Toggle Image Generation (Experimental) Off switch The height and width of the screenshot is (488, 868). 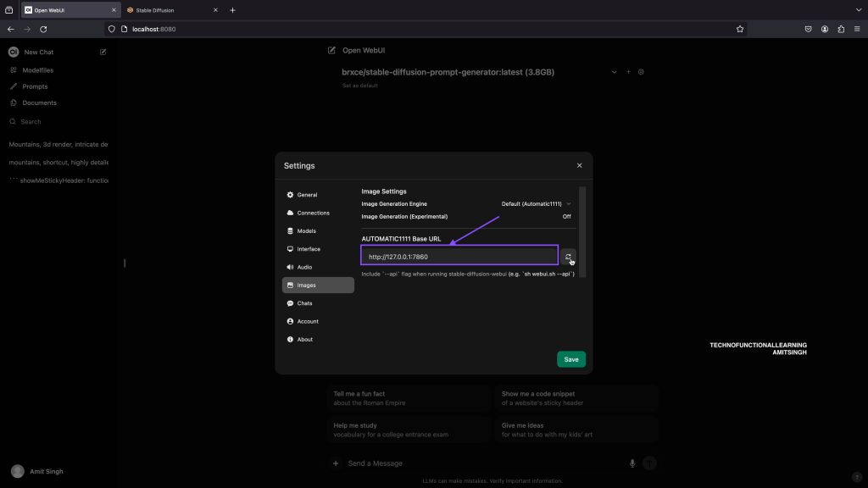566,217
